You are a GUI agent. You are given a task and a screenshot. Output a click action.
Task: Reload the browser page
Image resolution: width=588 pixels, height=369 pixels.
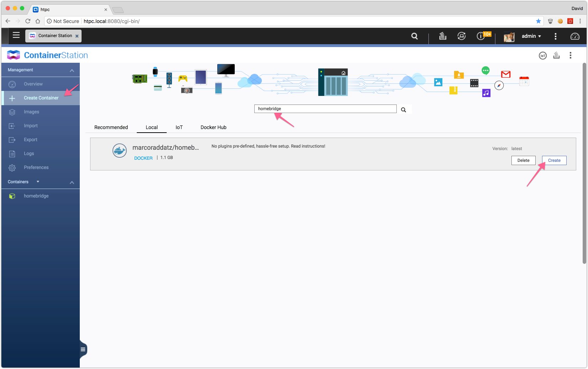pos(28,21)
